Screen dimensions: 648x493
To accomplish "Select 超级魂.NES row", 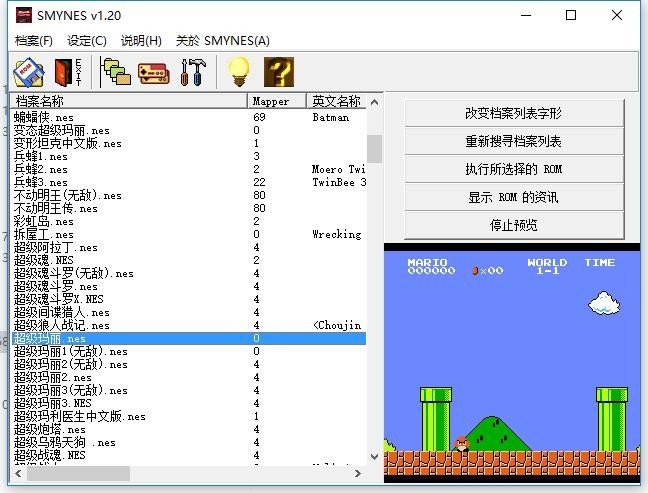I will pos(188,260).
